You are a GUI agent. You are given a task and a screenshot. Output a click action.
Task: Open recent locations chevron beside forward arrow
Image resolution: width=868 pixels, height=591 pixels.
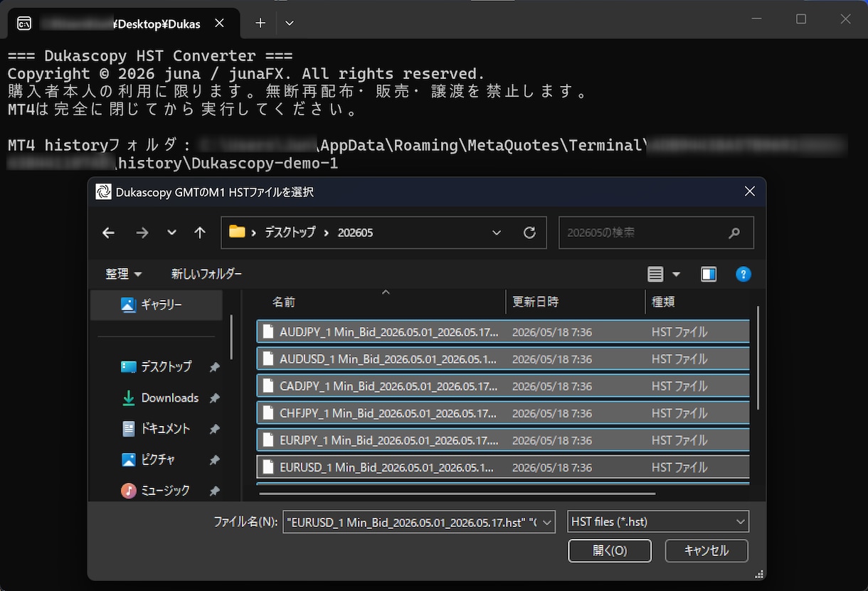pyautogui.click(x=171, y=233)
